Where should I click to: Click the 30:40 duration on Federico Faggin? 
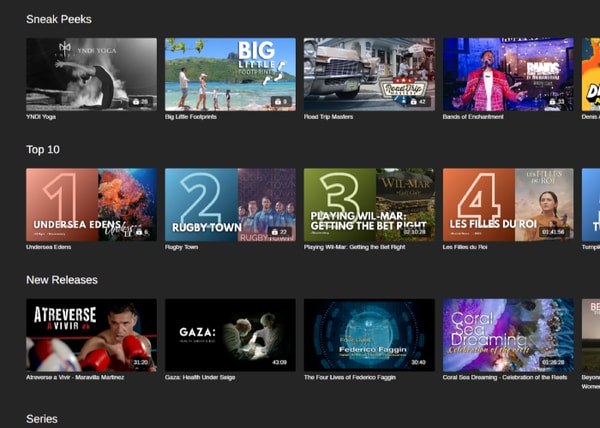pos(419,362)
